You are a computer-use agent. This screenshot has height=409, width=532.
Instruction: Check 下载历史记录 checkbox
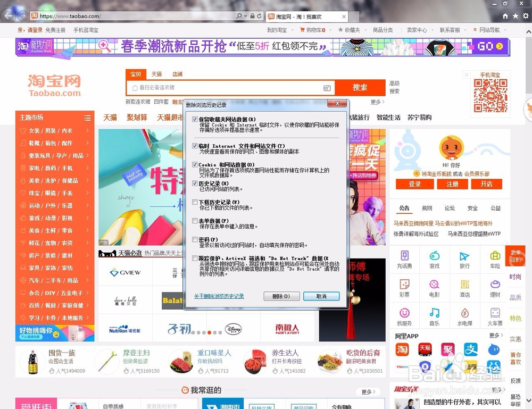pyautogui.click(x=195, y=202)
